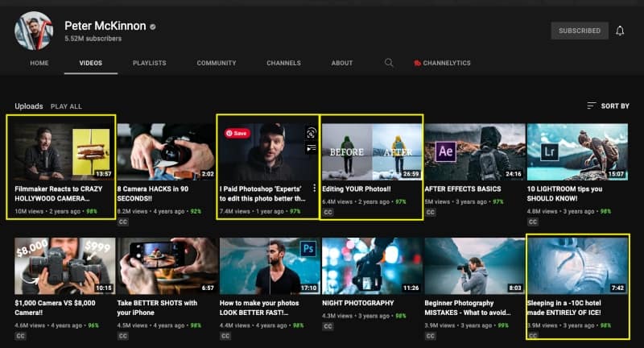Image resolution: width=644 pixels, height=348 pixels.
Task: Click Play All link
Action: click(x=66, y=106)
